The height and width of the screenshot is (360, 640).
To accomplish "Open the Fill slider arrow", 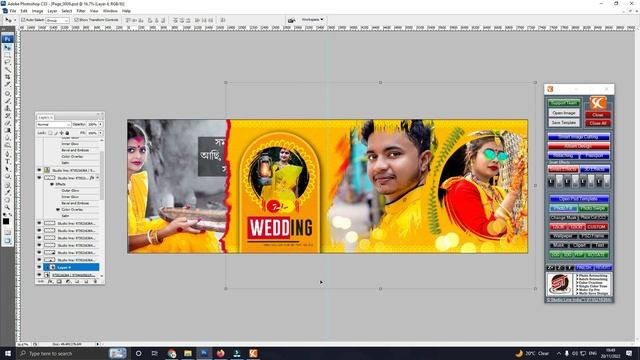I will click(x=100, y=133).
